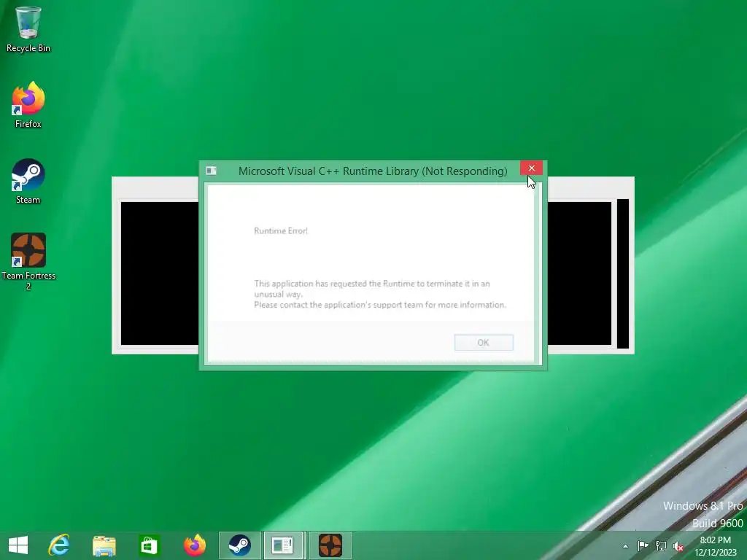Open the Steam desktop shortcut

coord(28,181)
